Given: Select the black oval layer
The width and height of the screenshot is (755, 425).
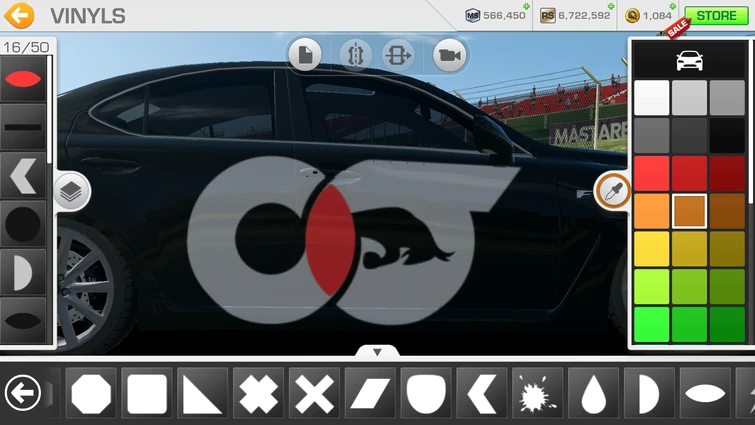Looking at the screenshot, I should (23, 320).
